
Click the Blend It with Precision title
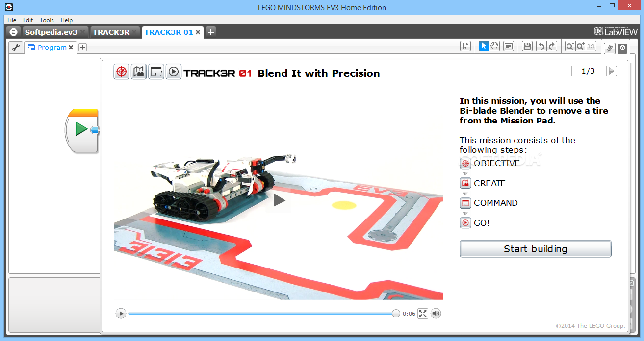319,73
